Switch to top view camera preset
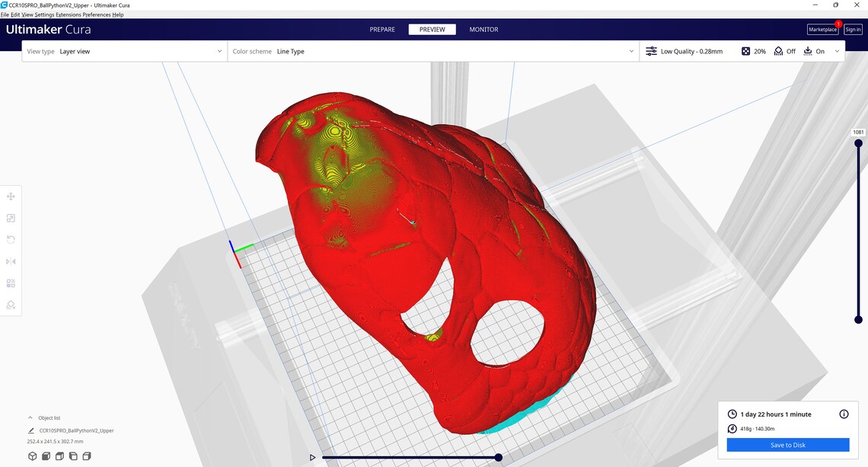 59,456
